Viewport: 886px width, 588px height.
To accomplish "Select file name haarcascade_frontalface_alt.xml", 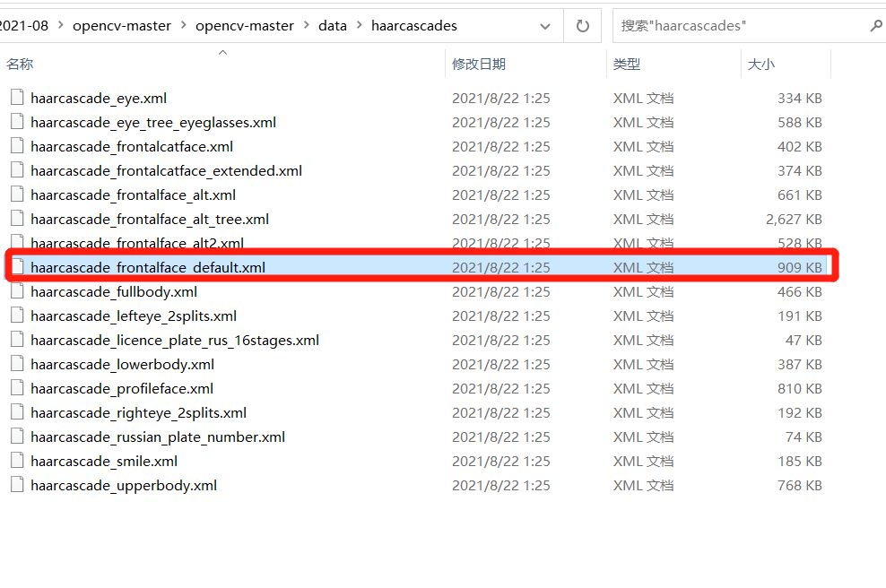I will 134,195.
